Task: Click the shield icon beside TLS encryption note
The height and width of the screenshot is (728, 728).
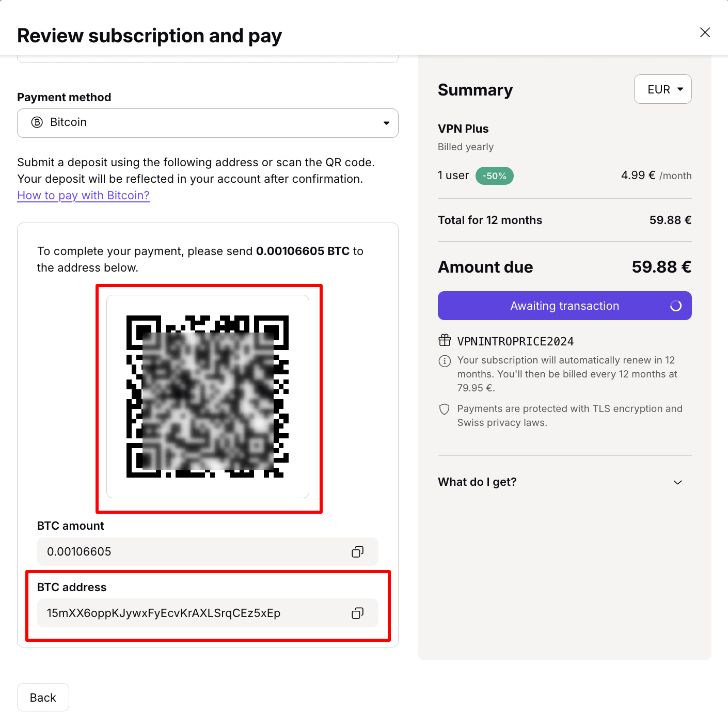Action: coord(445,409)
